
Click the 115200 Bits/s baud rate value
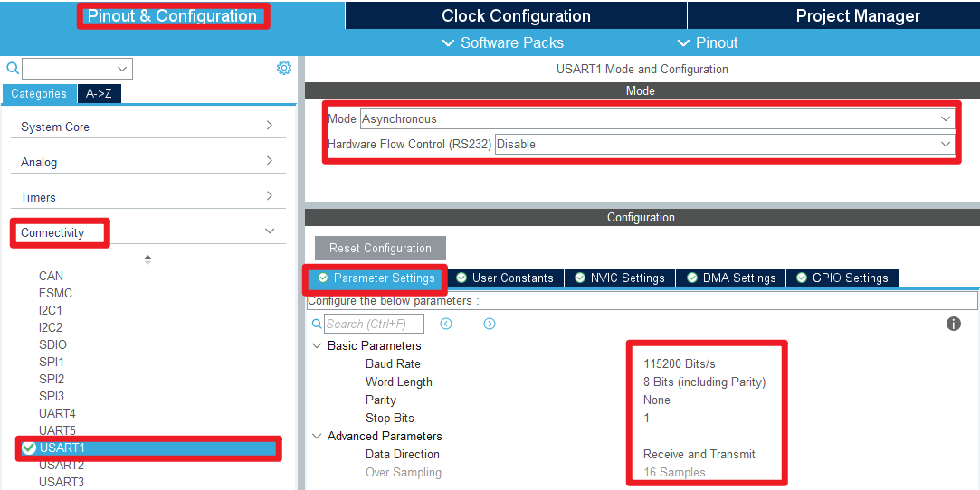click(x=680, y=364)
